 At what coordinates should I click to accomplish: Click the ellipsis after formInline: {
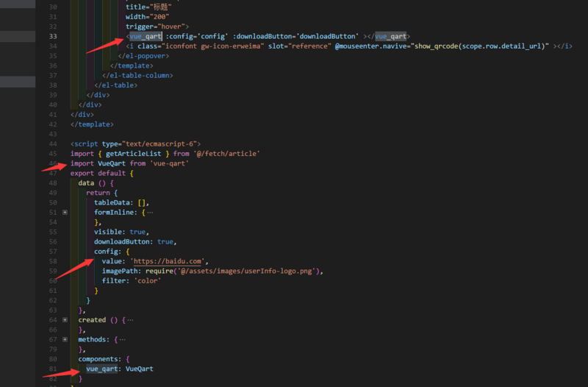pos(150,213)
